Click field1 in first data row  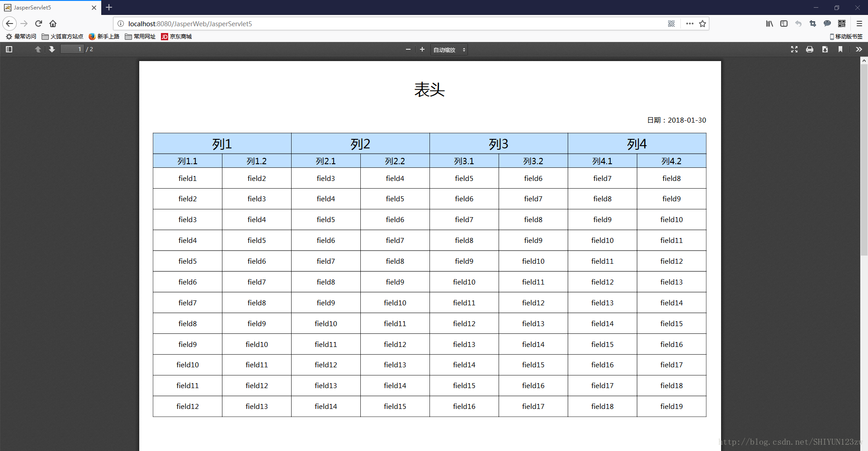tap(188, 178)
